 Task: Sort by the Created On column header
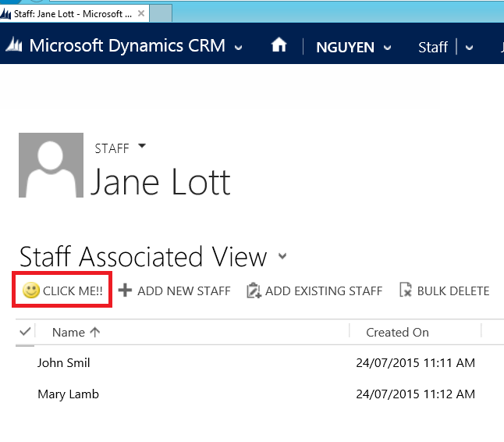(397, 332)
